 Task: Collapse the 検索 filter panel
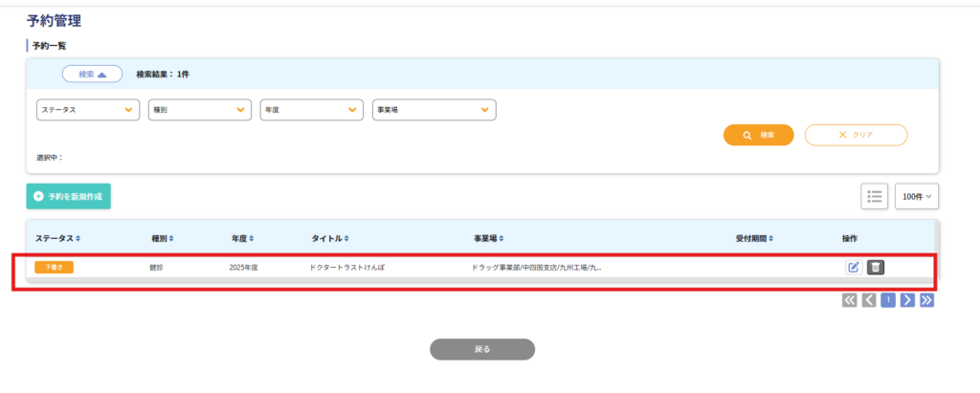92,74
